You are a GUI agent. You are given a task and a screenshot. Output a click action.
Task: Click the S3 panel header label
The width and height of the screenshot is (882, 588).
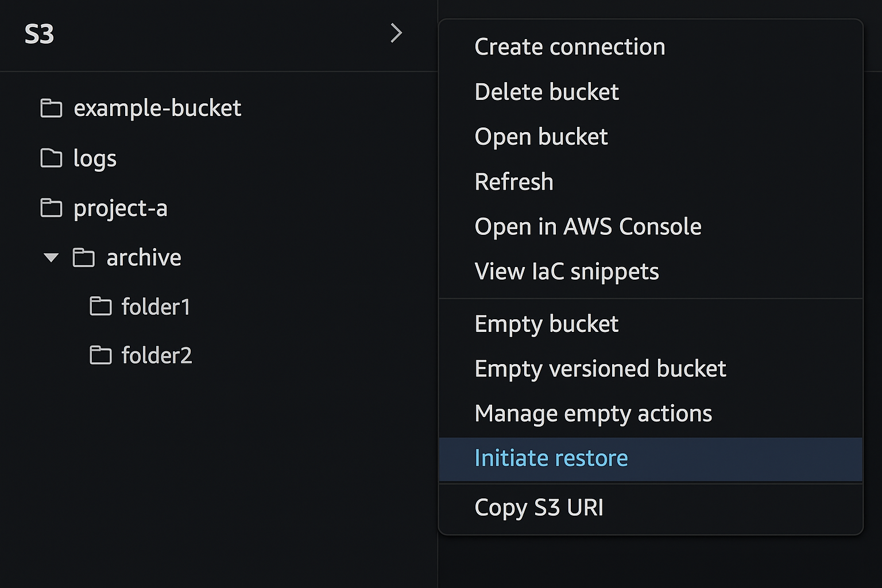pos(39,33)
